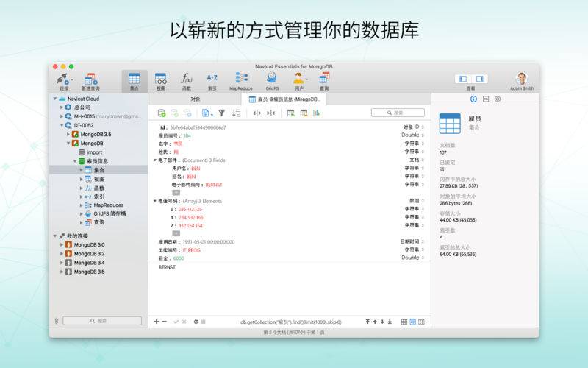Click the IT_PROG value of 工作编号
This screenshot has width=588, height=368.
click(192, 250)
